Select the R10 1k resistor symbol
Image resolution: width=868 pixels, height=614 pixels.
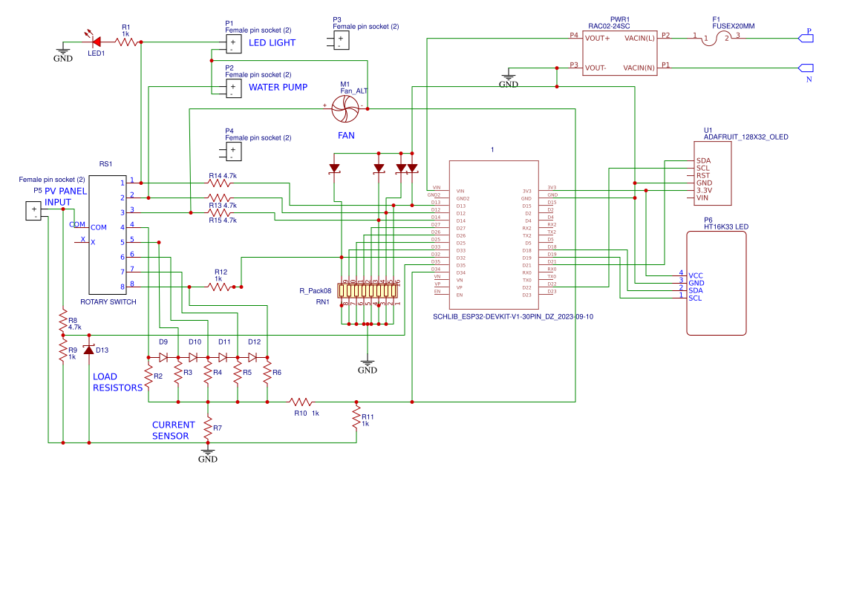coord(303,402)
